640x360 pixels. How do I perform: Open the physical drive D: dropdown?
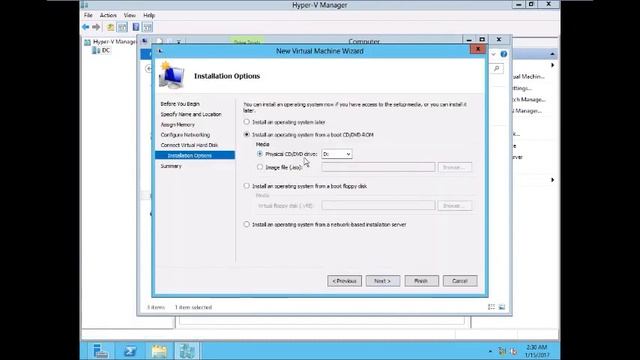[x=337, y=154]
